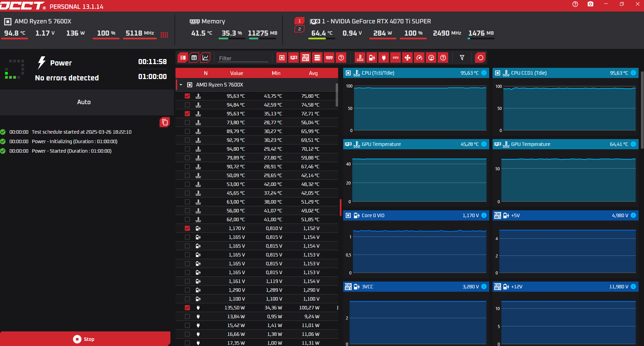Select GPU 2 in the header selector
Viewport: 644px width, 346px height.
299,29
